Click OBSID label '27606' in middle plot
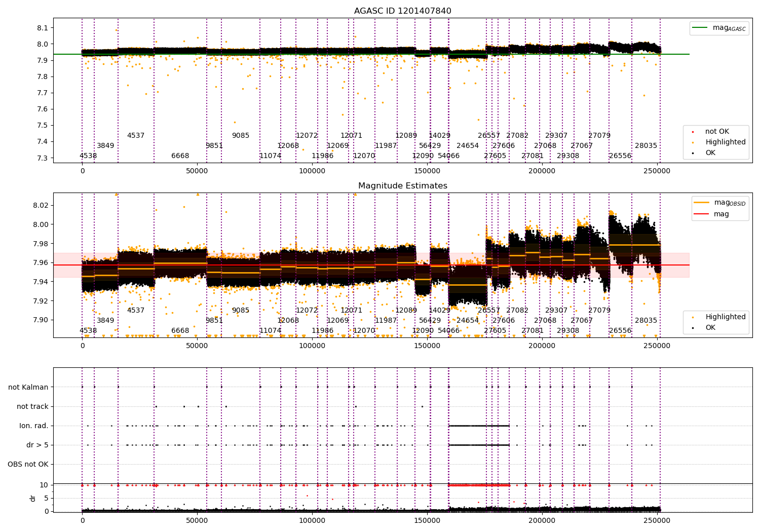The image size is (760, 532). (x=504, y=321)
